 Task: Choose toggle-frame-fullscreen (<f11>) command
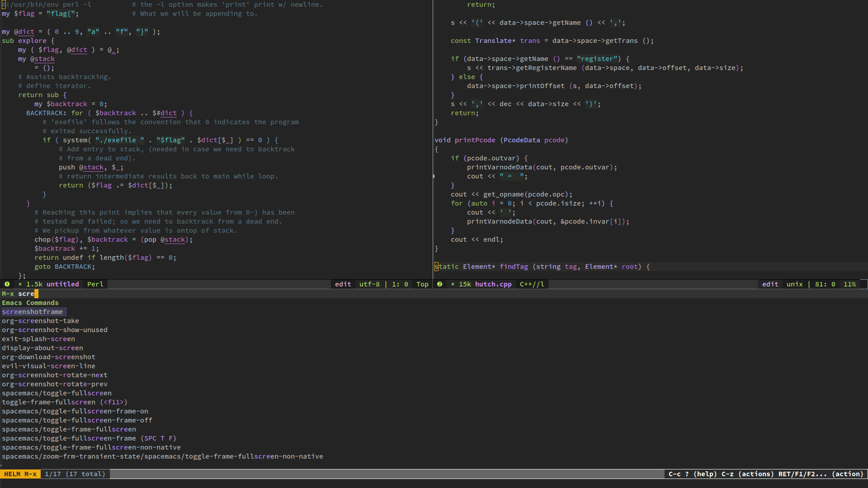(x=65, y=402)
